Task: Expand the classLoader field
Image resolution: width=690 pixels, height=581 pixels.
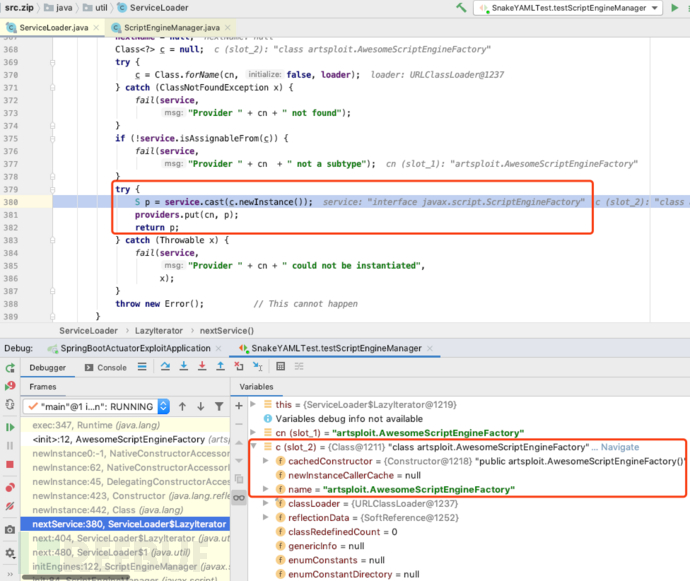Action: (x=266, y=503)
